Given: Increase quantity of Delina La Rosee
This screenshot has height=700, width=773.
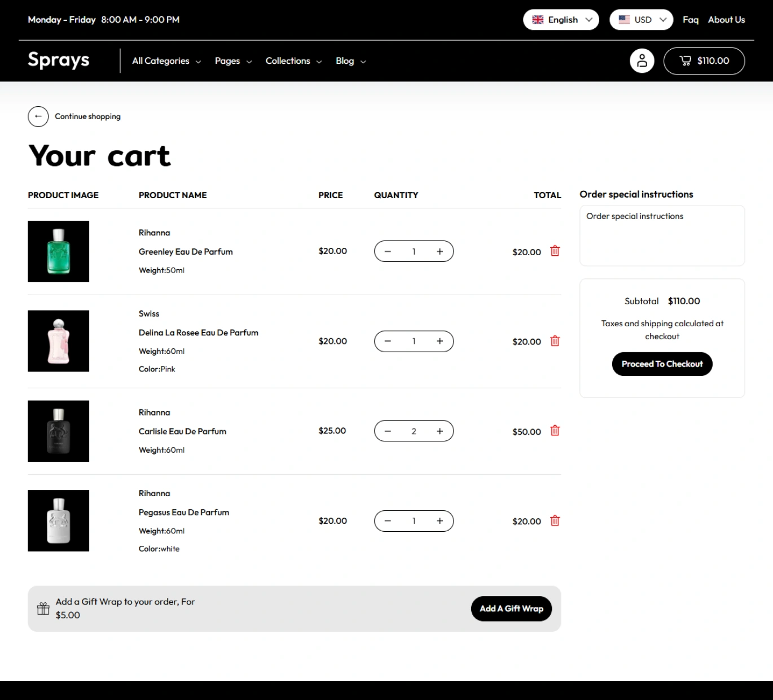Looking at the screenshot, I should pyautogui.click(x=440, y=341).
